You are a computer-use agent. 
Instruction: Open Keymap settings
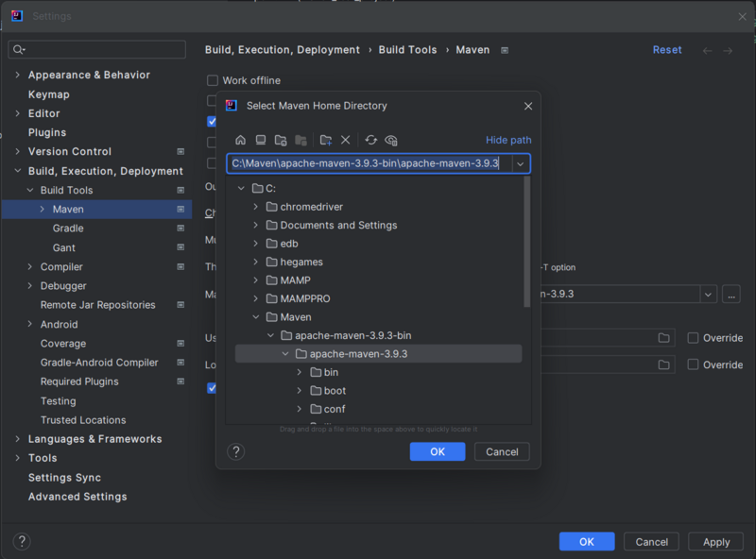(49, 94)
